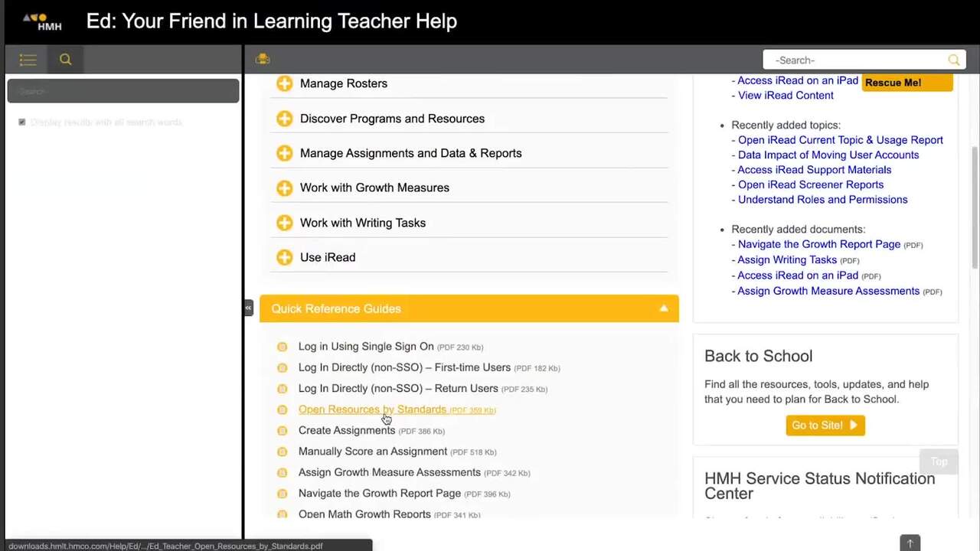Open Manually Score an Assignment PDF
Image resolution: width=980 pixels, height=551 pixels.
click(x=373, y=452)
